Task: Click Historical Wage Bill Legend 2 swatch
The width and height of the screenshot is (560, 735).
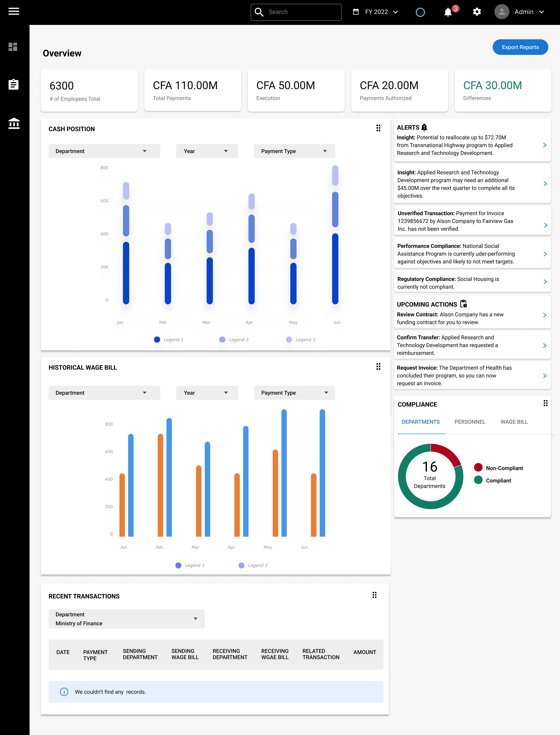Action: [x=241, y=565]
